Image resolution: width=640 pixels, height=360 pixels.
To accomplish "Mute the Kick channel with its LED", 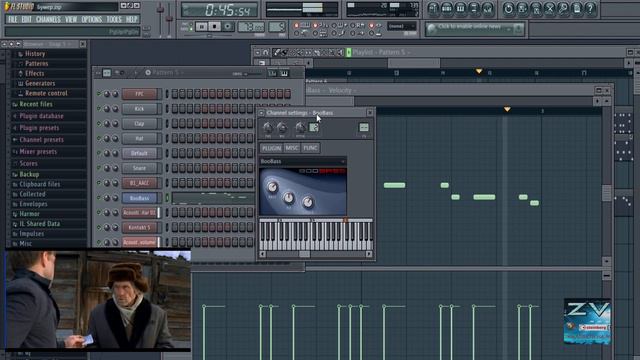I will click(98, 109).
